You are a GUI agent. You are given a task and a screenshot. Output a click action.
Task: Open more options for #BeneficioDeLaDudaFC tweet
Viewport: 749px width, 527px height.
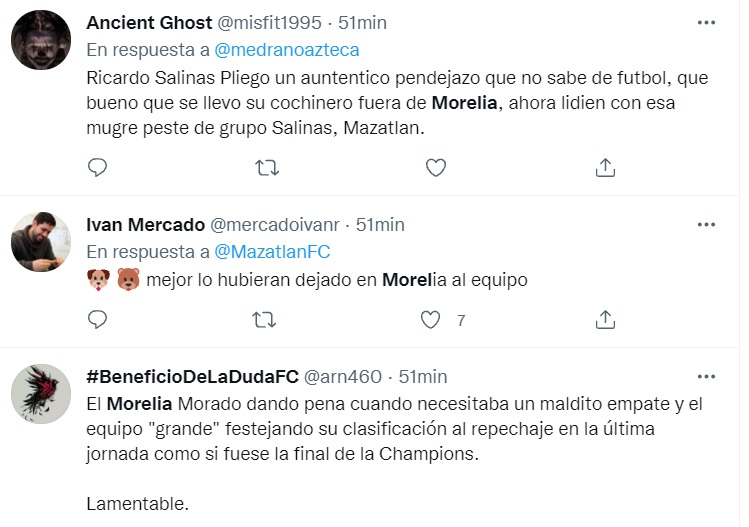pyautogui.click(x=706, y=377)
